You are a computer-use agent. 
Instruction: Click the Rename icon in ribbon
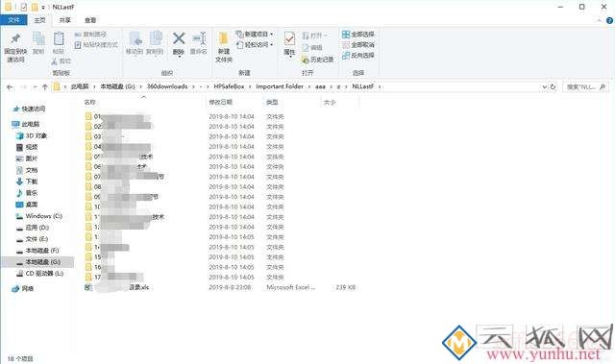[x=199, y=38]
